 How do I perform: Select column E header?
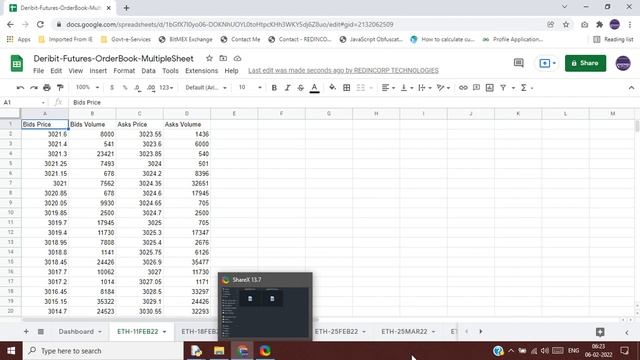click(x=234, y=113)
